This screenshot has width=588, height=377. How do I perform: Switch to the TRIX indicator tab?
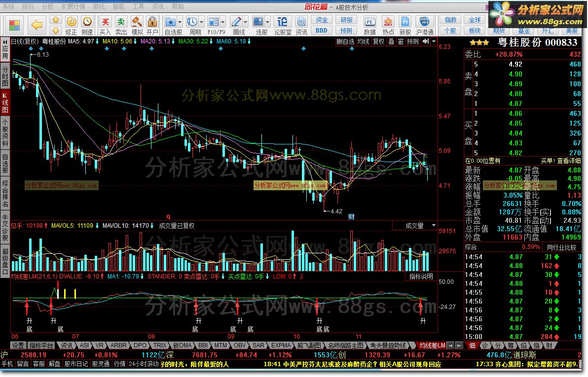[x=160, y=345]
